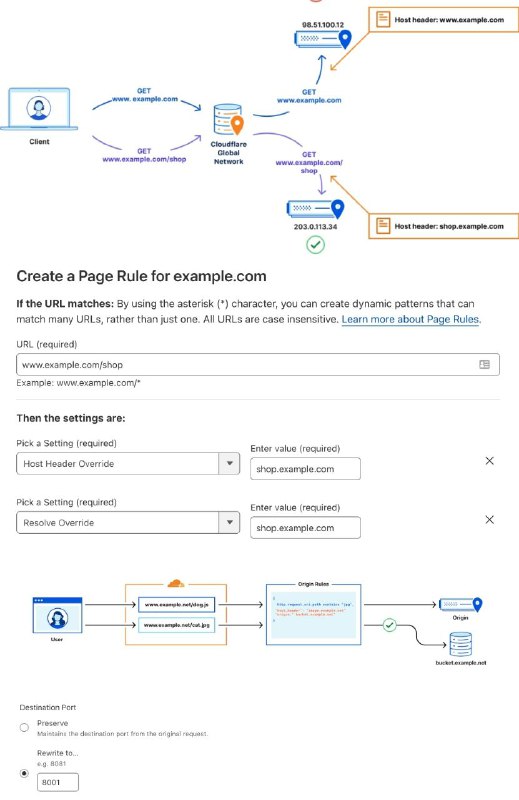
Task: Click the User browser window icon
Action: (x=57, y=615)
